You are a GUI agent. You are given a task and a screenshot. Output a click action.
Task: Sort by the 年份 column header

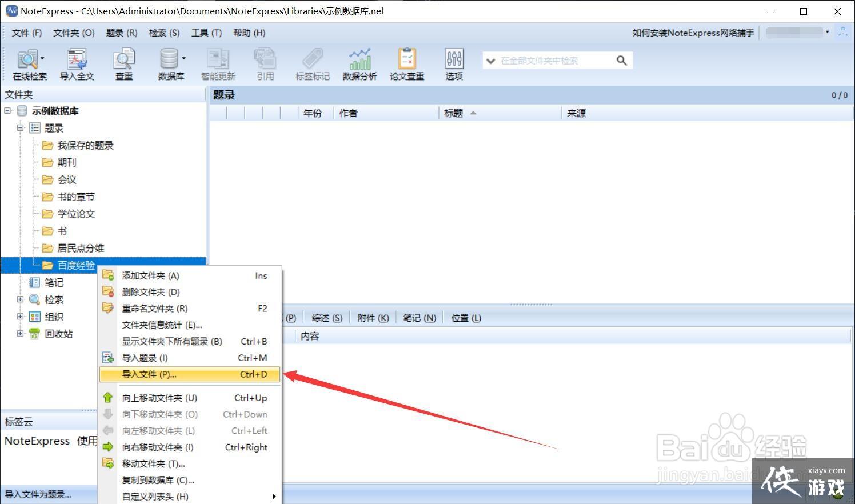tap(316, 113)
